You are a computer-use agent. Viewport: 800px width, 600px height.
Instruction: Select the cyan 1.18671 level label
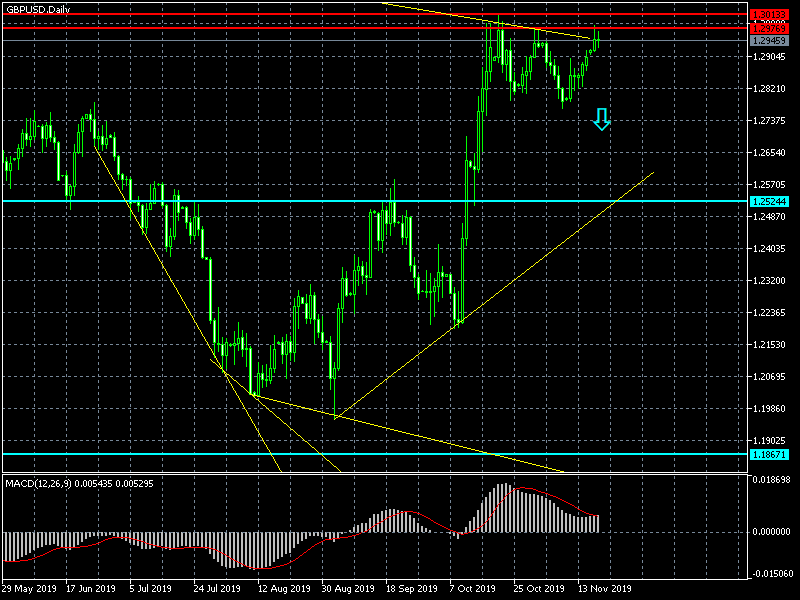[769, 455]
